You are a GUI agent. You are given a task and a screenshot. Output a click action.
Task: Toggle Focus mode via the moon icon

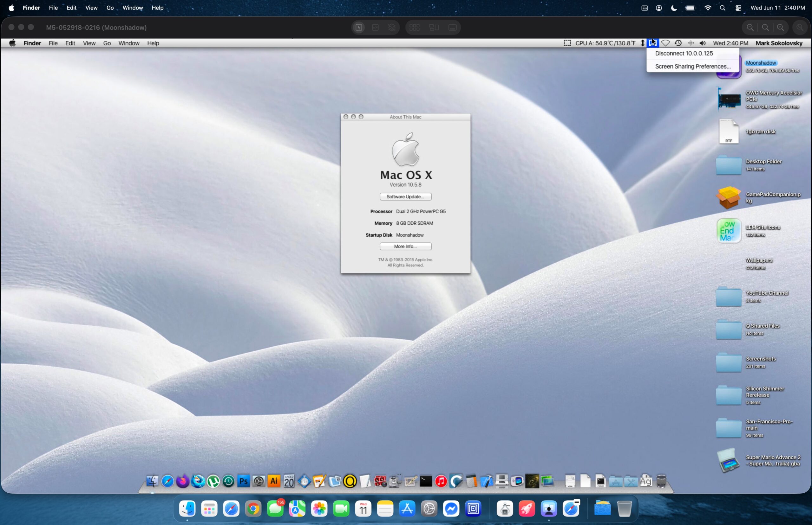tap(674, 8)
